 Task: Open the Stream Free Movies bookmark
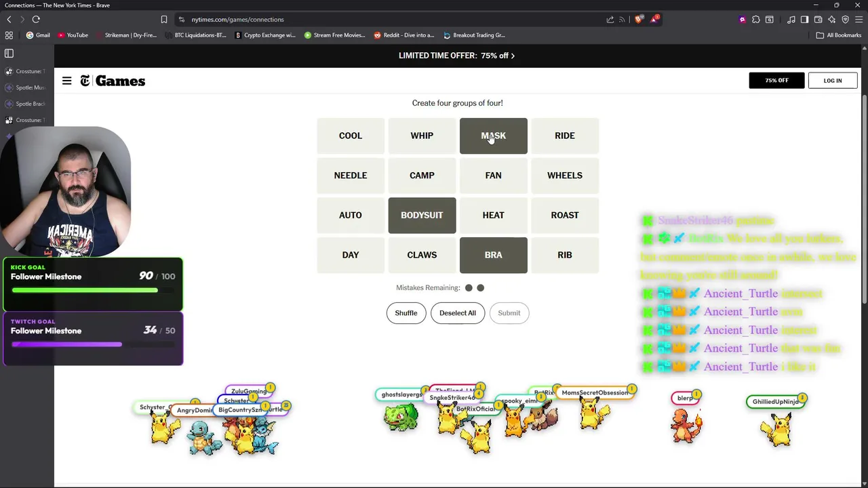[x=335, y=35]
